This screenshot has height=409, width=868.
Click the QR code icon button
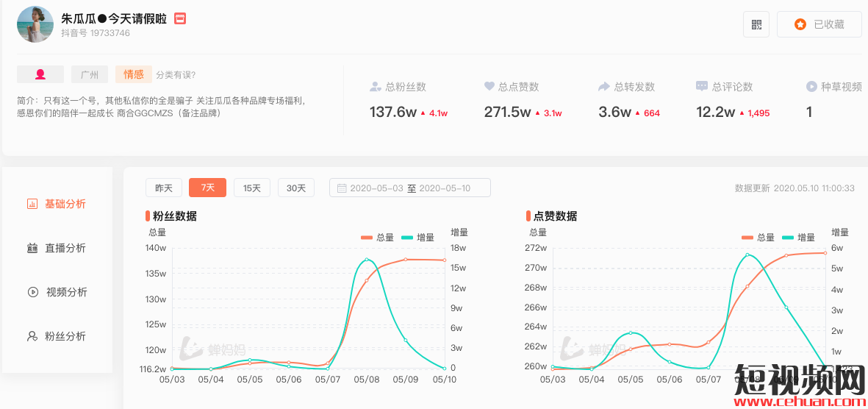[756, 24]
